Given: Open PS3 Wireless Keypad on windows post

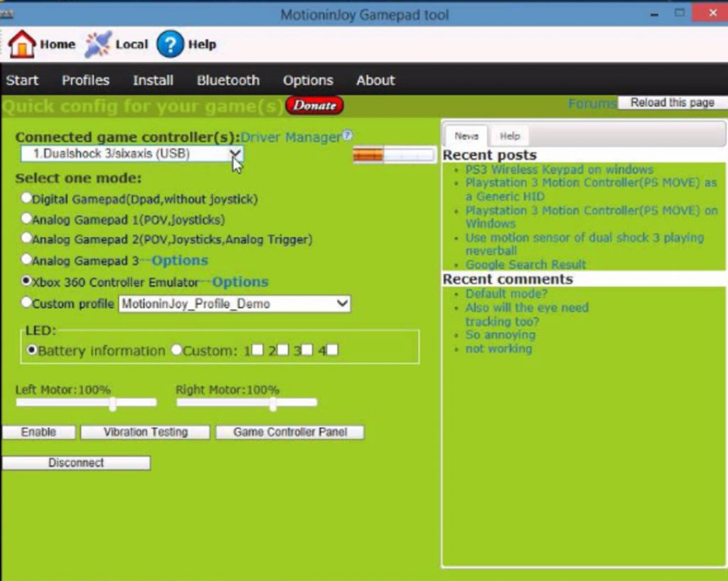Looking at the screenshot, I should 560,169.
